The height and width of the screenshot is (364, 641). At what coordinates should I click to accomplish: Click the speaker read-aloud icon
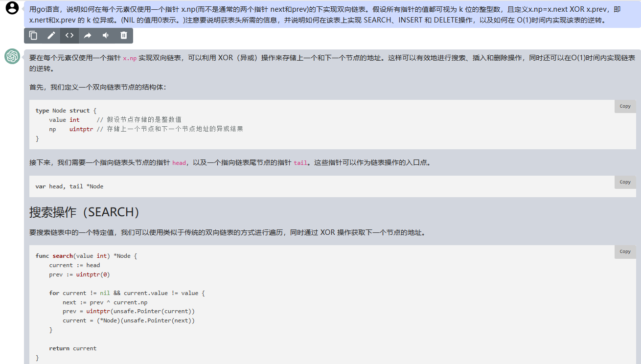(x=106, y=35)
